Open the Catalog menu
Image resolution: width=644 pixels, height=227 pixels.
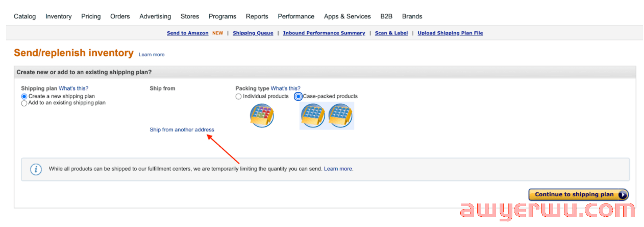(x=25, y=16)
